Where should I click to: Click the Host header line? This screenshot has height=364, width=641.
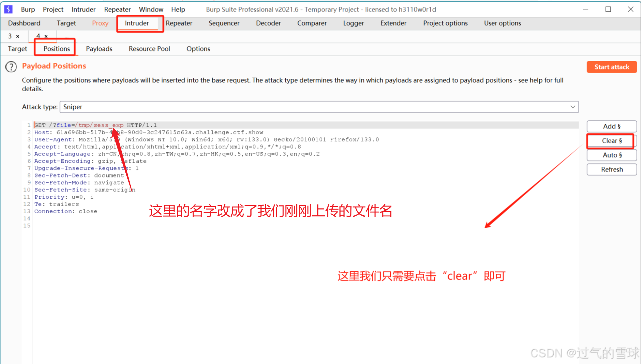click(x=149, y=132)
